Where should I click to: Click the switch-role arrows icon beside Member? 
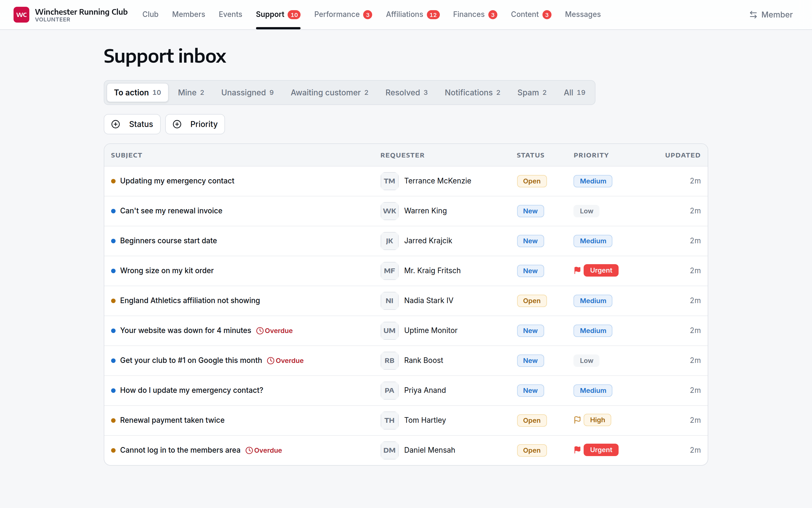point(753,15)
